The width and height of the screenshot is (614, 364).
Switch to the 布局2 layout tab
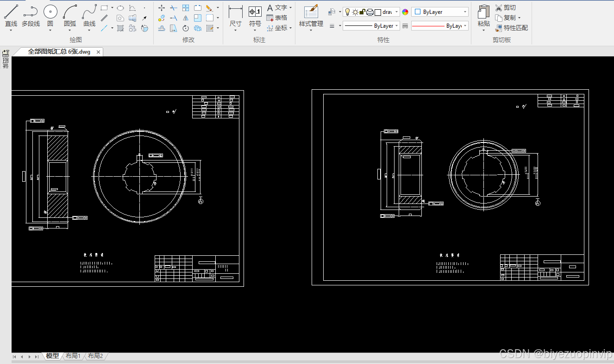[x=95, y=356]
